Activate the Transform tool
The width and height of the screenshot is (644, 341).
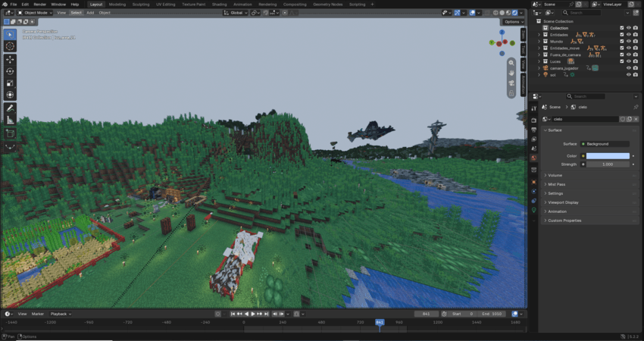click(x=10, y=95)
